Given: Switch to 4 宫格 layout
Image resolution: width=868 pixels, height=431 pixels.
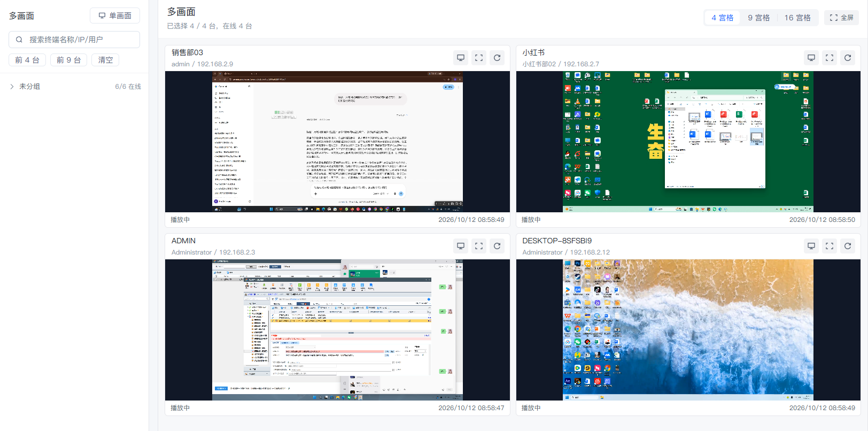Looking at the screenshot, I should coord(723,18).
